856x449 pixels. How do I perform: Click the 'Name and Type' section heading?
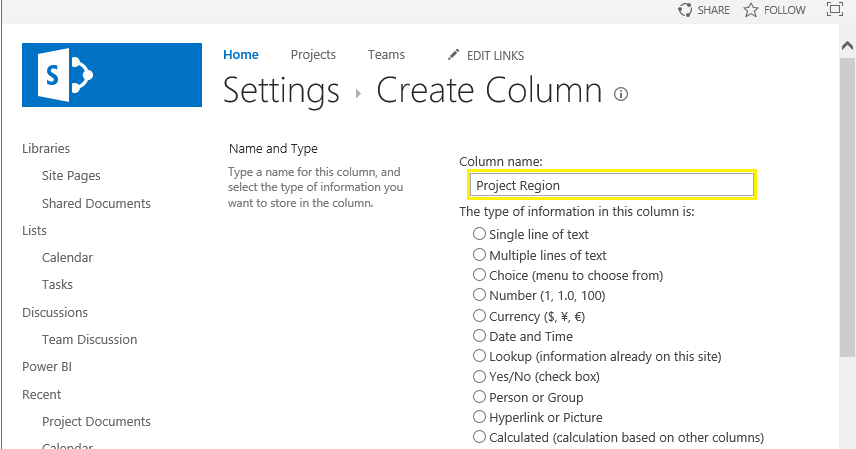[273, 149]
